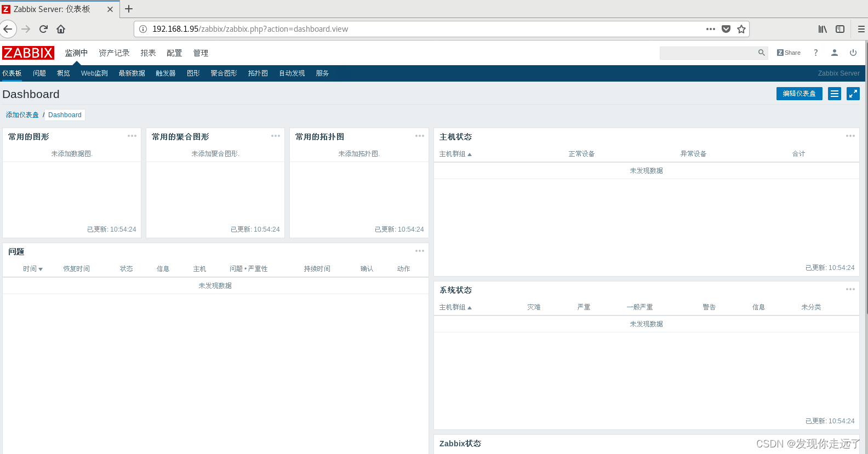Viewport: 868px width, 454px height.
Task: Open options menu of 主机状态 widget
Action: pyautogui.click(x=850, y=136)
